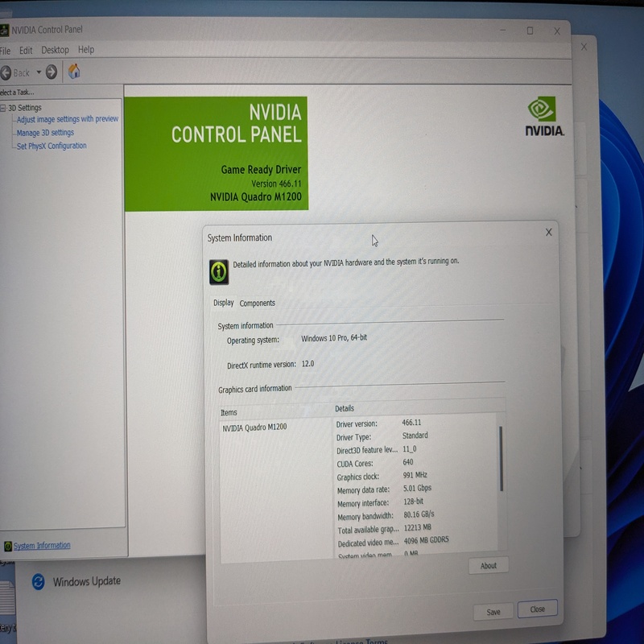Viewport: 644px width, 644px height.
Task: Collapse the 3D Settings tree node
Action: tap(3, 108)
